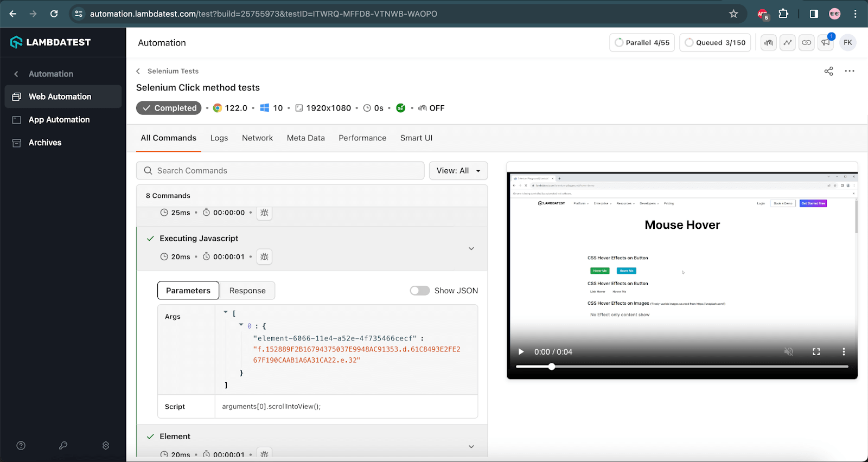Seek the video using the progress bar
The width and height of the screenshot is (868, 462).
pyautogui.click(x=682, y=367)
